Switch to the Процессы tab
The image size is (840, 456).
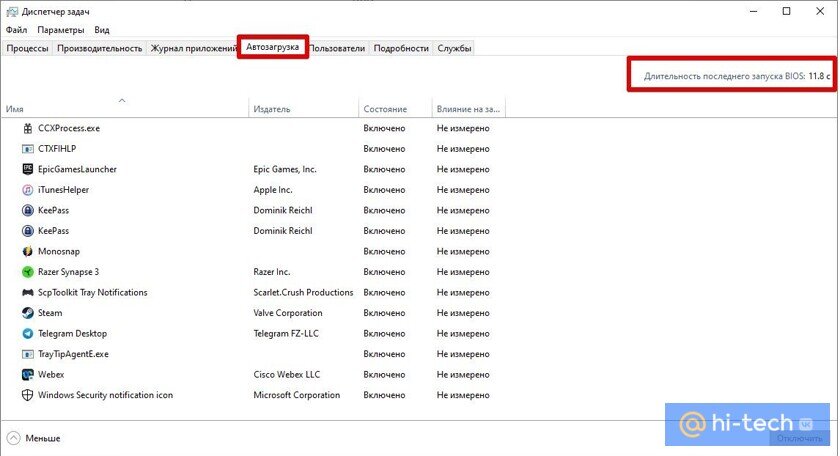pos(27,48)
